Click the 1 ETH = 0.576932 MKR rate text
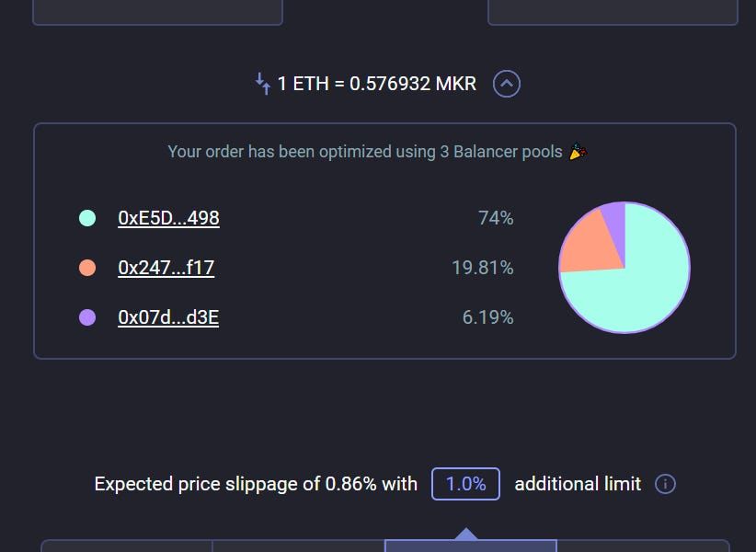Image resolution: width=756 pixels, height=552 pixels. [377, 84]
